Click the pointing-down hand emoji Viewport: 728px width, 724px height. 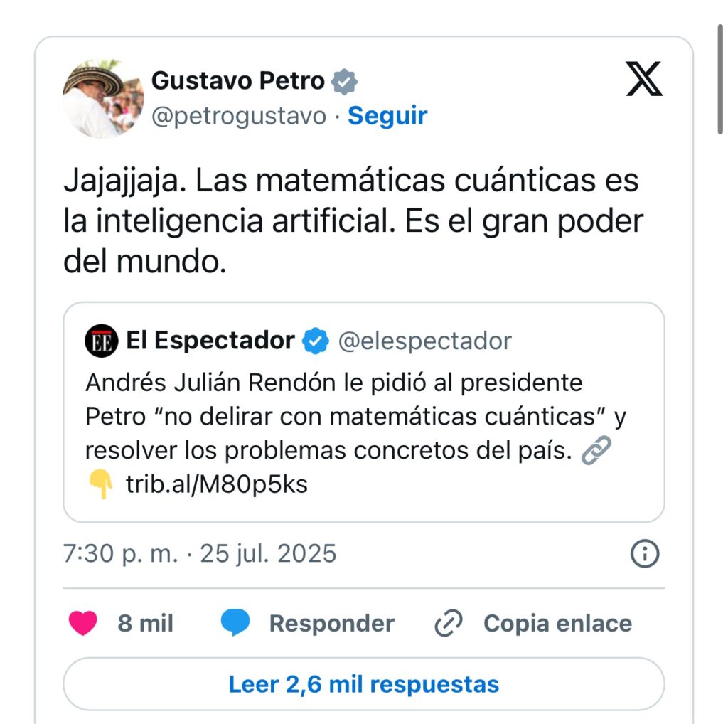coord(101,484)
